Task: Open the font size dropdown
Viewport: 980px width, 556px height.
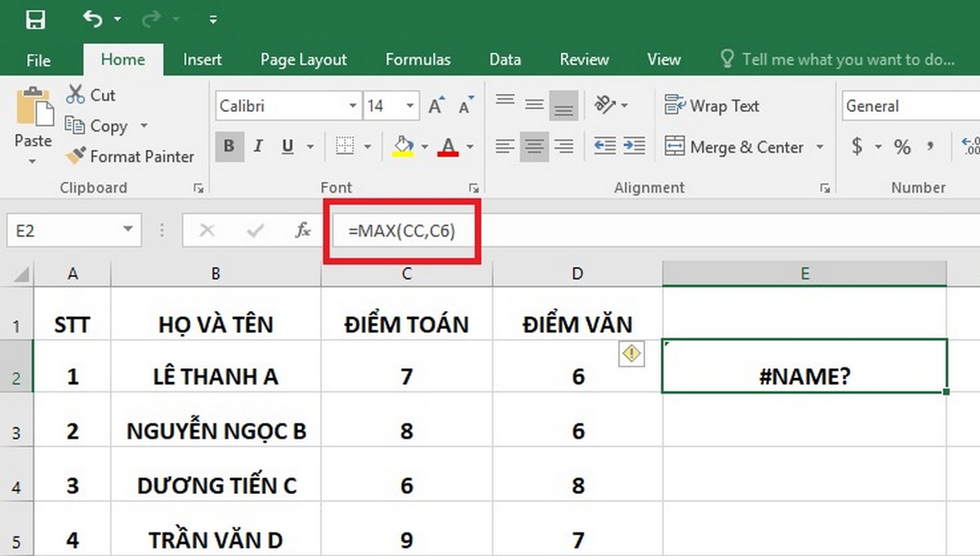Action: pyautogui.click(x=411, y=105)
